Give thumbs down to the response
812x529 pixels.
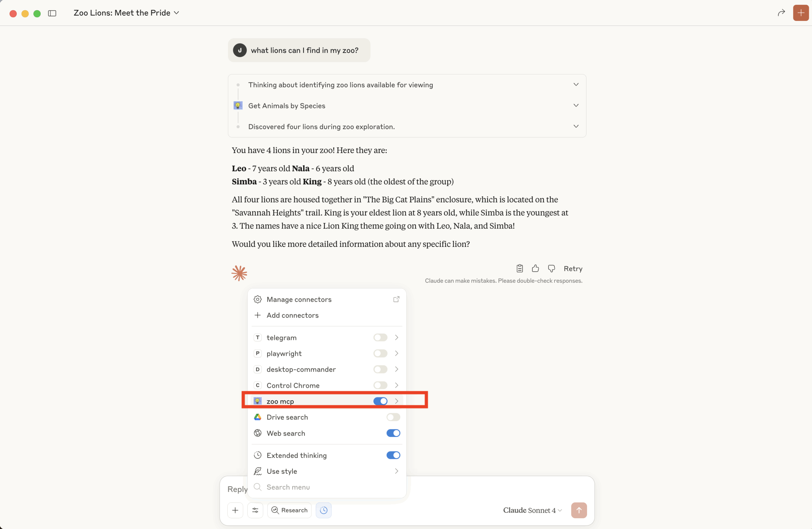click(x=551, y=268)
